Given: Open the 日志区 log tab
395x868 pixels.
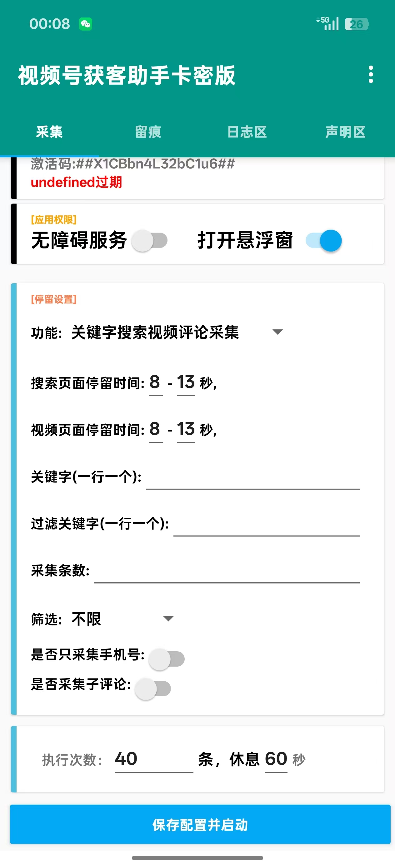Looking at the screenshot, I should (247, 132).
